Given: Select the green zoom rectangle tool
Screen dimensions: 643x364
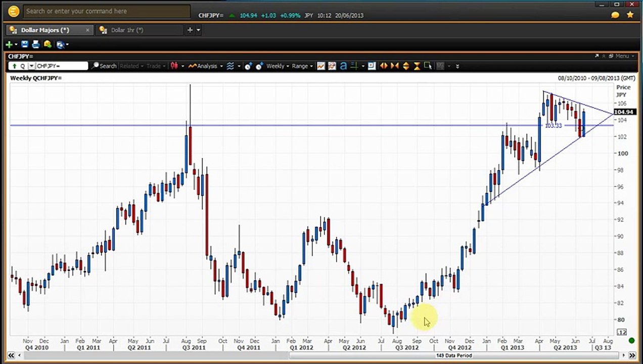Looking at the screenshot, I should coord(428,66).
